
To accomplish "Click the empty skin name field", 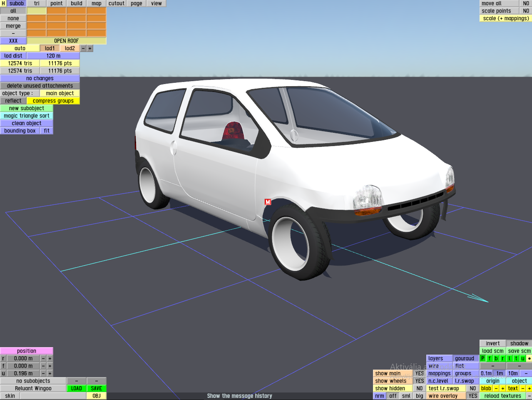I will [53, 396].
